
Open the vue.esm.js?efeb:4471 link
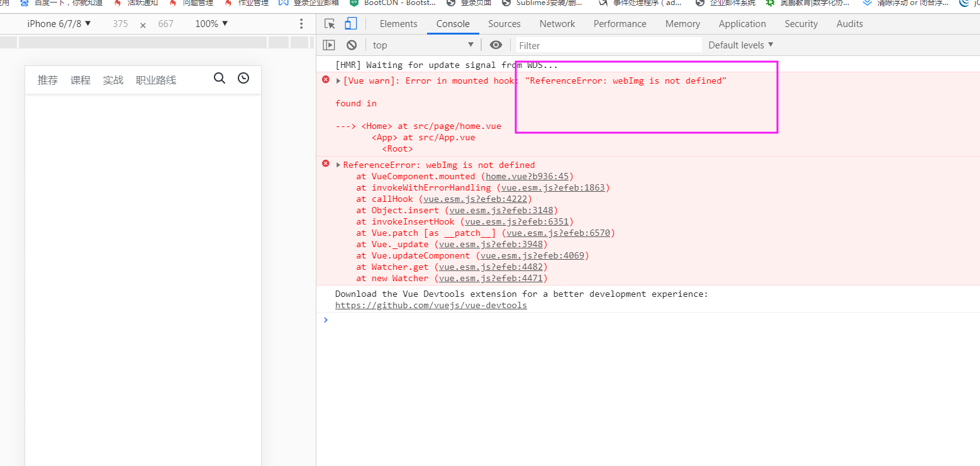tap(491, 278)
